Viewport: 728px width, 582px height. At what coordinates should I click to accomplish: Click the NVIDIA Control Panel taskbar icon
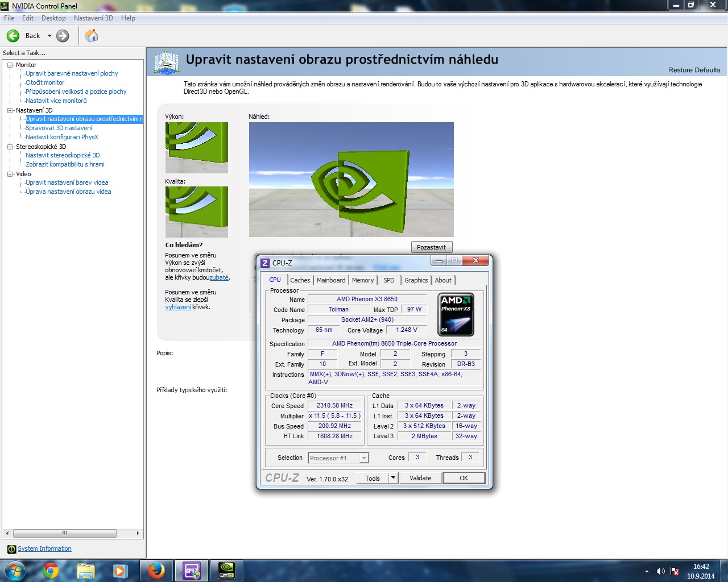pos(226,571)
